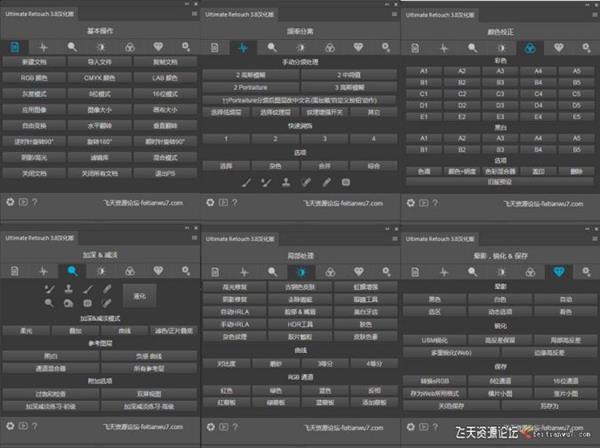Screen dimensions: 600x448
Task: Apply the A1 preset under 彩色
Action: coord(425,71)
